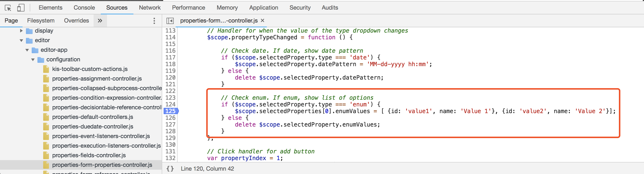Select the editor-app folder
644x174 pixels.
[x=54, y=50]
